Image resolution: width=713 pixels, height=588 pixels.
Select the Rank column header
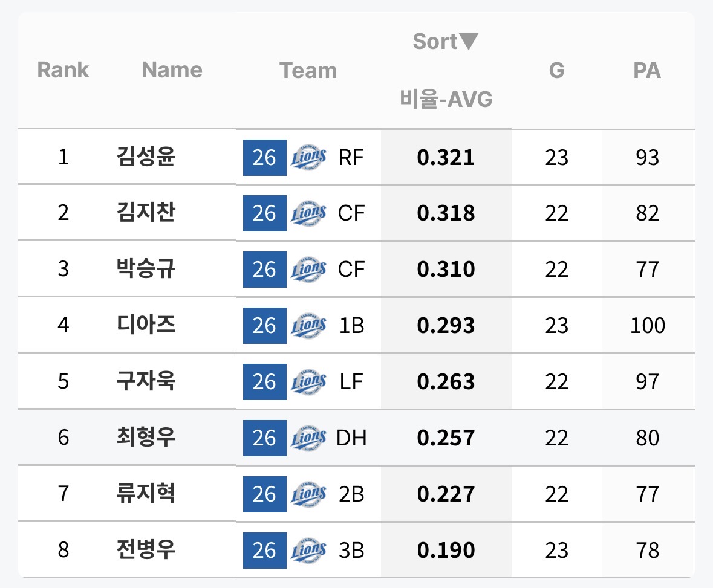(63, 70)
